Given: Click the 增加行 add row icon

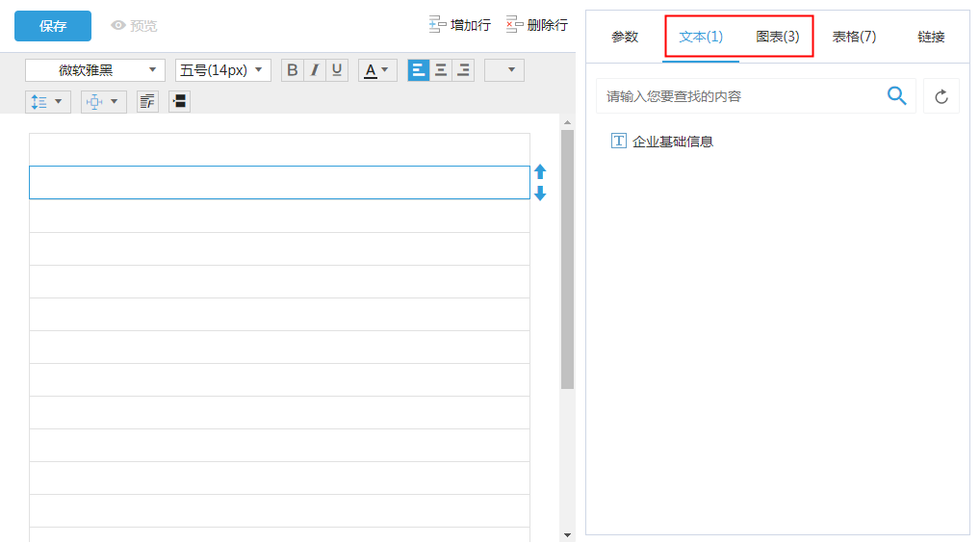Looking at the screenshot, I should coord(438,25).
